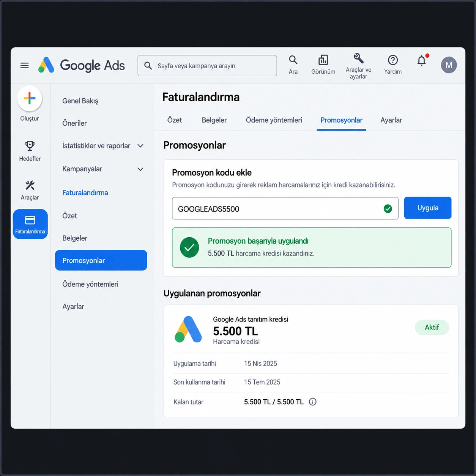Select the Promosyonlar tab

(x=341, y=120)
